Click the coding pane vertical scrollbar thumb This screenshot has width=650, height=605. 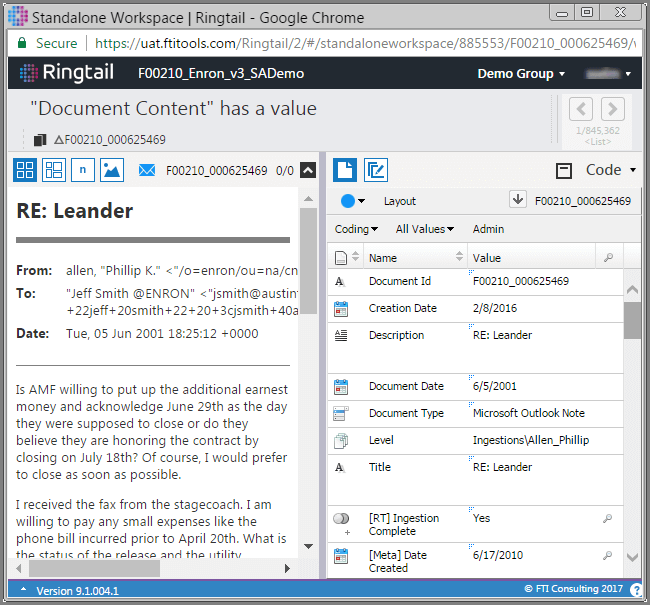point(633,320)
